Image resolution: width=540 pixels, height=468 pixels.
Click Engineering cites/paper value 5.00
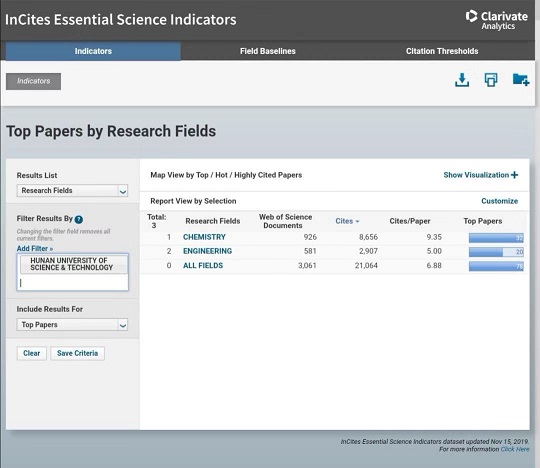point(434,251)
